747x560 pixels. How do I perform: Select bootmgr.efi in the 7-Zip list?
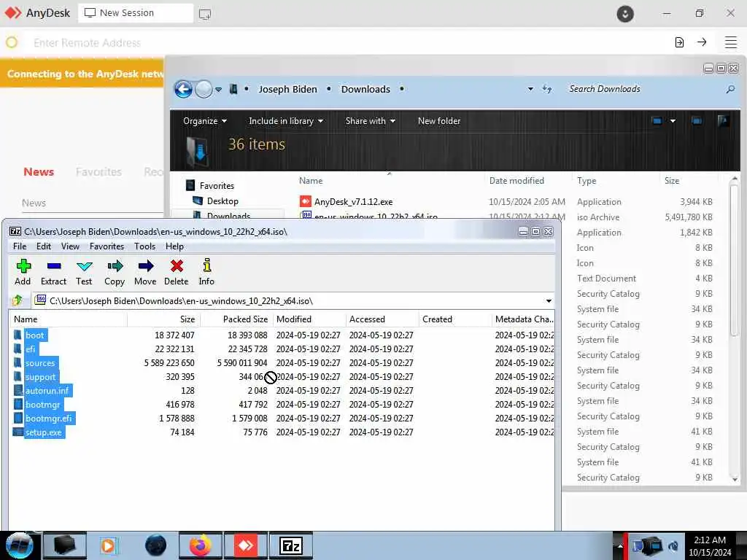(x=49, y=418)
